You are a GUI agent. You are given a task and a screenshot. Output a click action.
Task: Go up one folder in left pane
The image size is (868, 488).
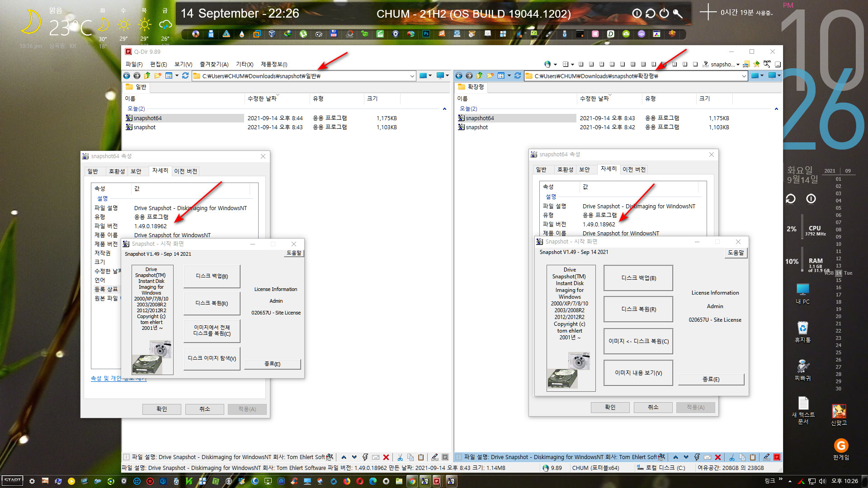pos(147,76)
